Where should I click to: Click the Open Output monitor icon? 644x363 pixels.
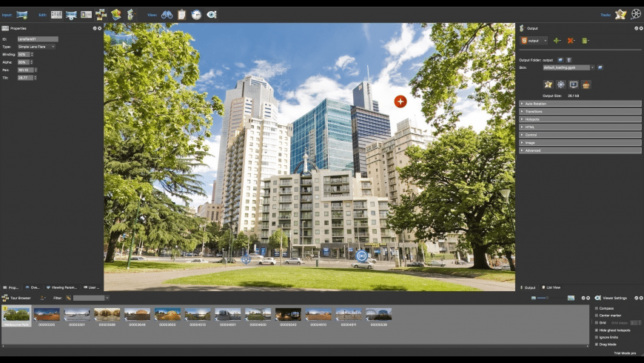574,84
